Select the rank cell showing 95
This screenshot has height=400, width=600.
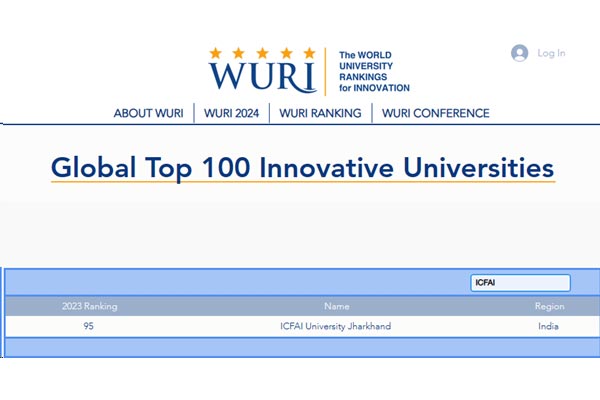point(88,326)
